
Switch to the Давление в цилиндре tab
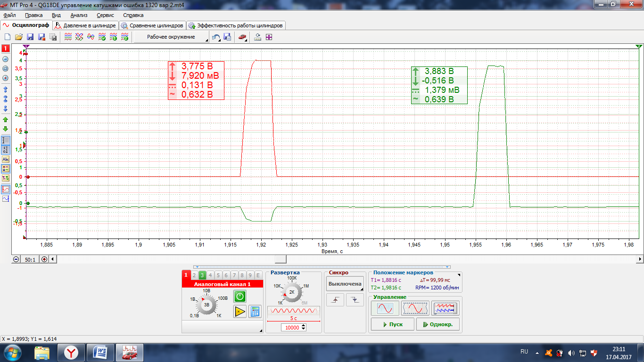(85, 25)
